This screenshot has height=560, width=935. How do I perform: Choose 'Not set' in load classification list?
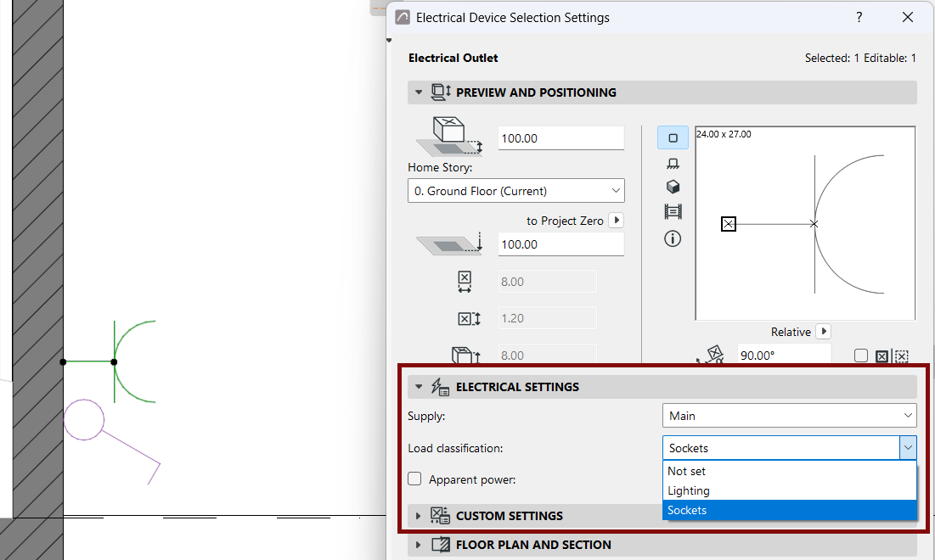tap(789, 471)
